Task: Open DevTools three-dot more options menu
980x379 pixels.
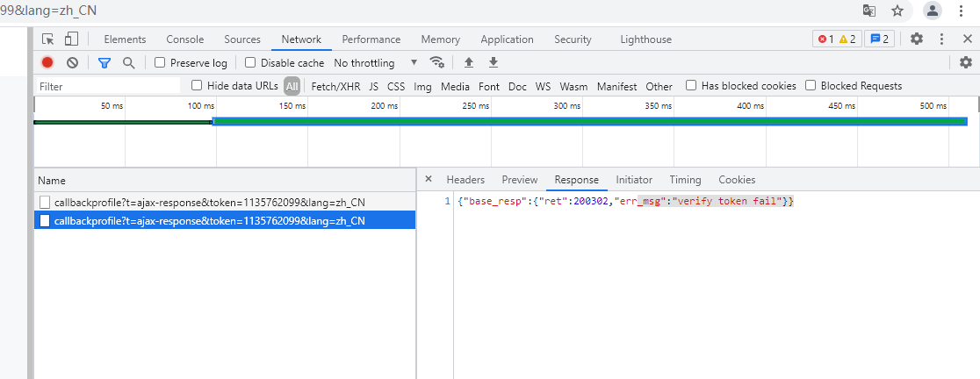Action: [942, 39]
